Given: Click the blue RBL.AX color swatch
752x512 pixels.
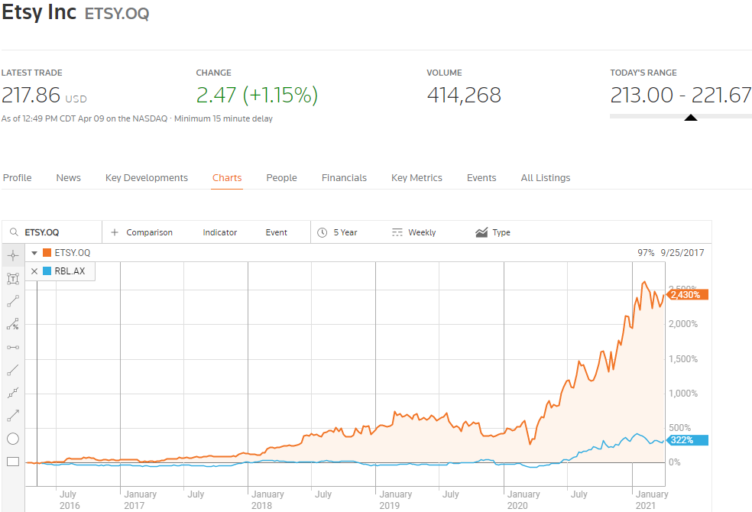Looking at the screenshot, I should tap(47, 271).
